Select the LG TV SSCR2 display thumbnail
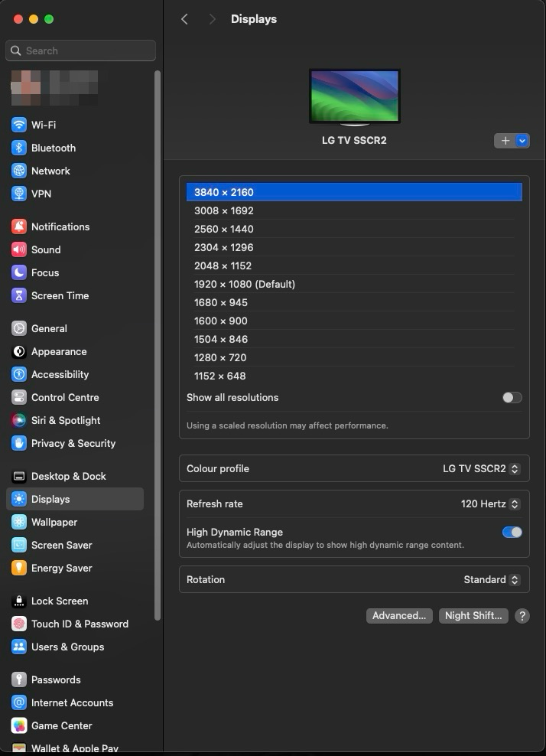The image size is (546, 756). (x=354, y=97)
